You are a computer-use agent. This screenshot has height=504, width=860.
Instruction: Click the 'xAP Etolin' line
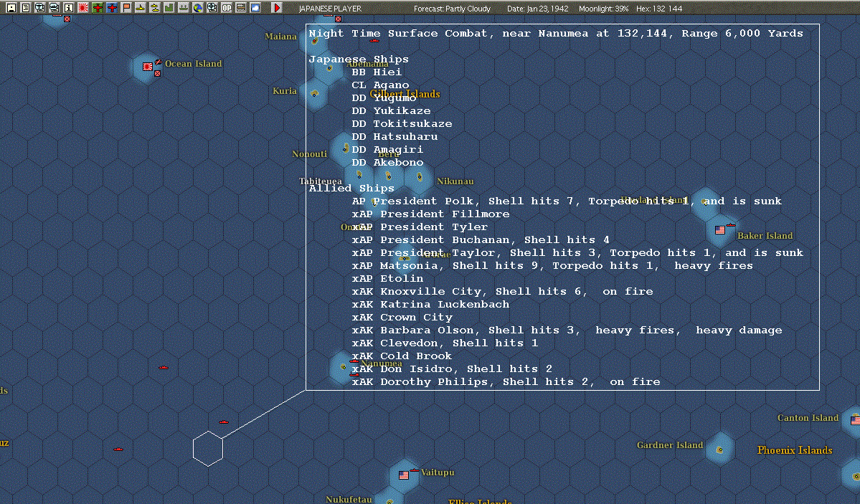(x=387, y=279)
